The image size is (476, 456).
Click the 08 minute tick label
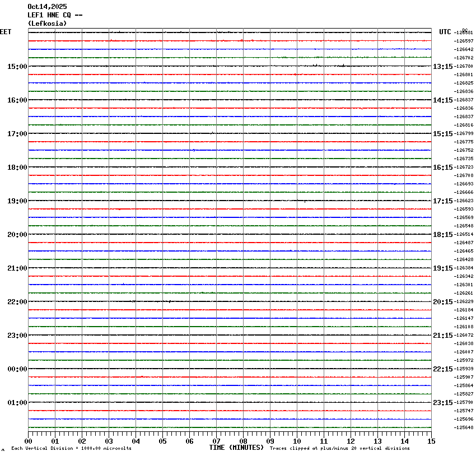(243, 441)
